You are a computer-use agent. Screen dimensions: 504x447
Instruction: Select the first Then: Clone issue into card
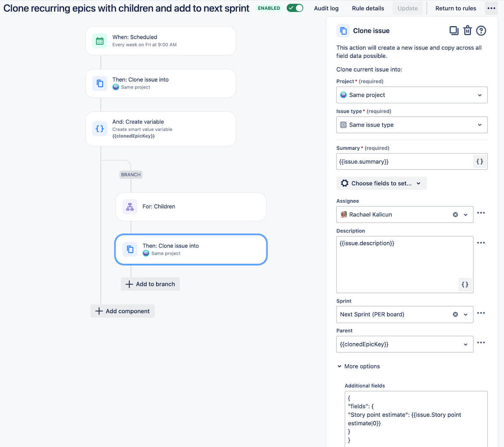click(x=161, y=83)
